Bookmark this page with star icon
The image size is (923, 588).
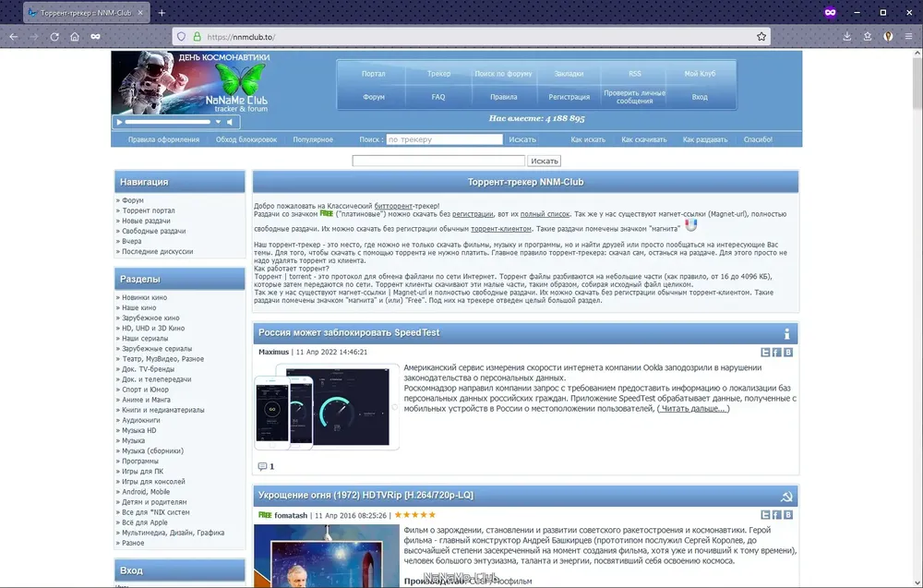point(761,37)
